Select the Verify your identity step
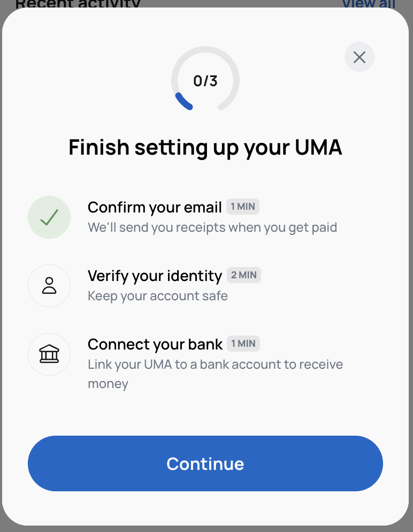413x532 pixels. 155,276
